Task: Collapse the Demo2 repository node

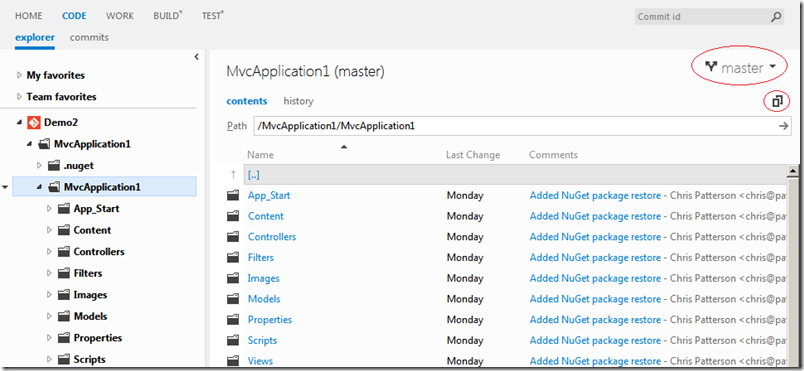Action: tap(19, 123)
